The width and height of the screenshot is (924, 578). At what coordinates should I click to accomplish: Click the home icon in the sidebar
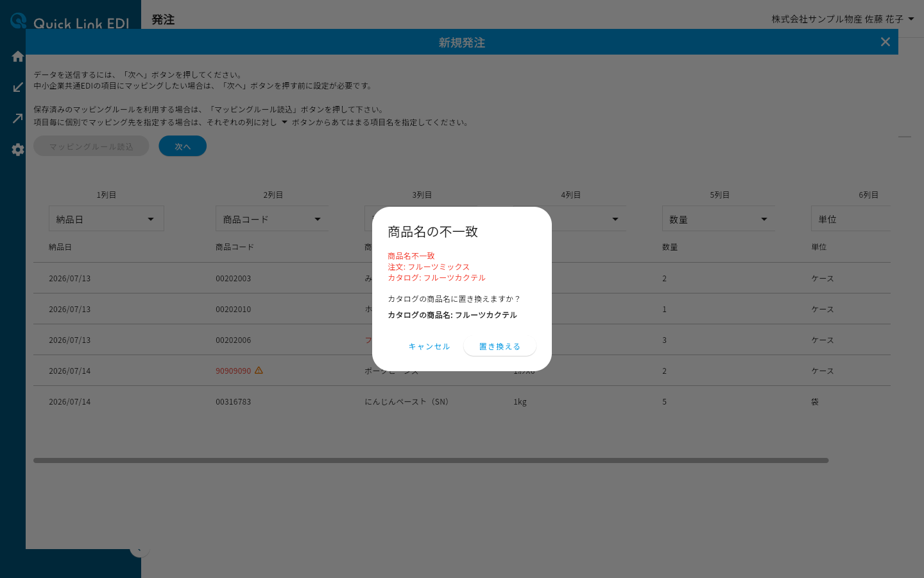click(18, 57)
